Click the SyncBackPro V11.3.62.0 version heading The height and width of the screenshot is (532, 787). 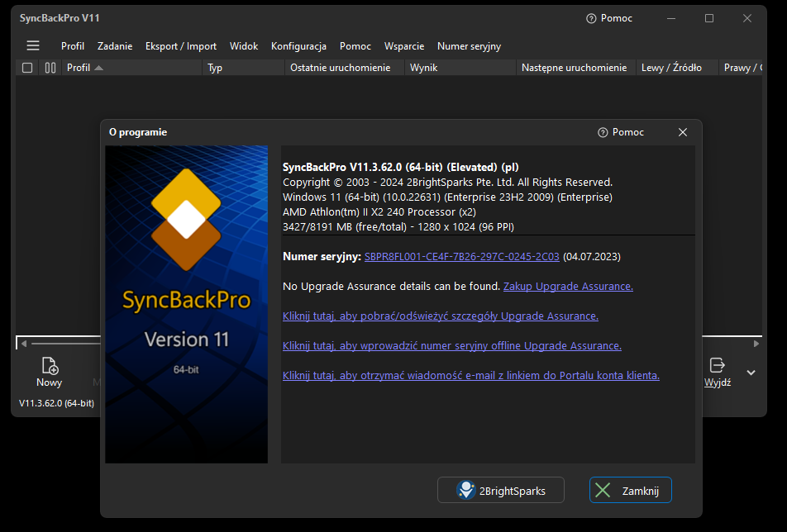400,167
